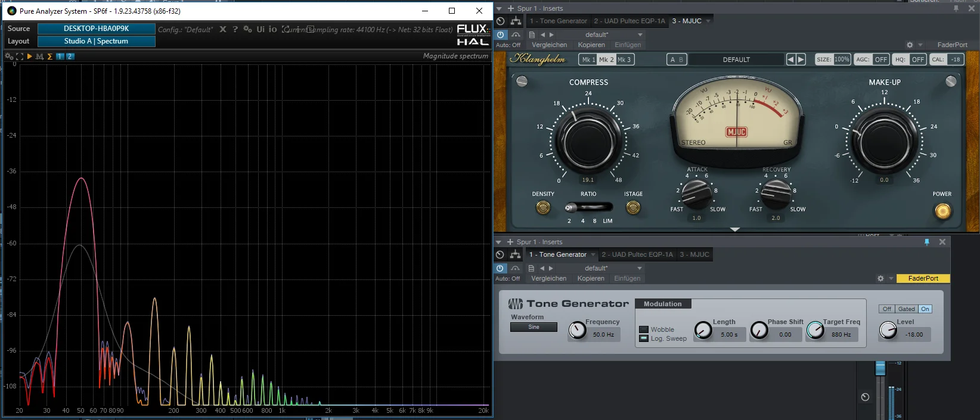
Task: Toggle channel 2 in spectrum toolbar
Action: point(70,57)
